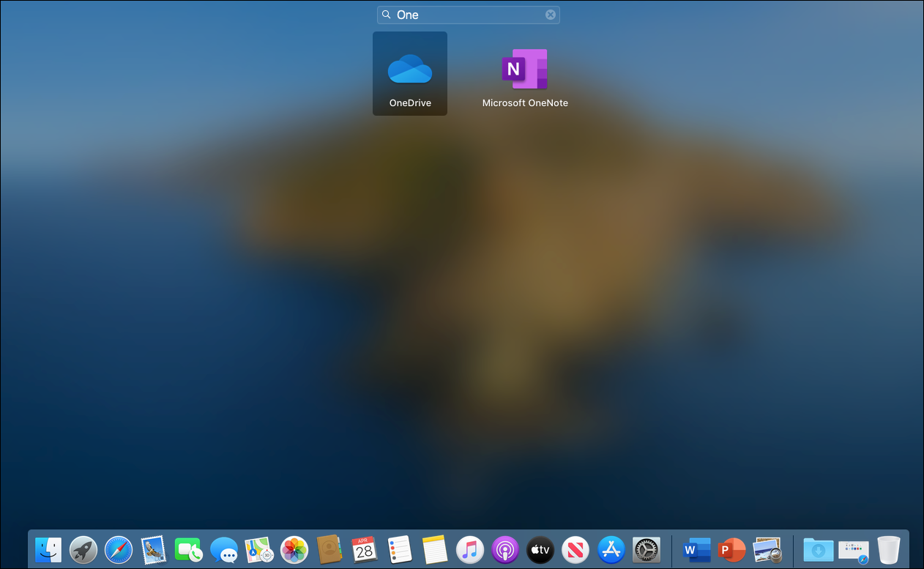Open Safari from the Dock

pos(119,548)
